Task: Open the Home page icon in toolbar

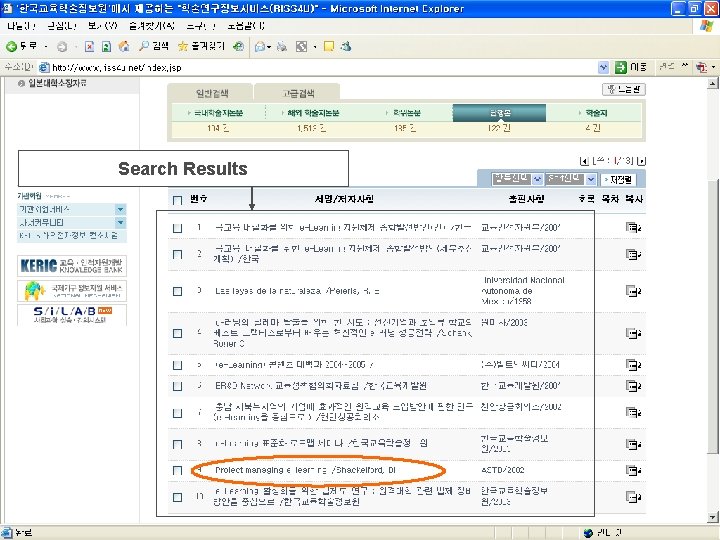Action: tap(124, 46)
